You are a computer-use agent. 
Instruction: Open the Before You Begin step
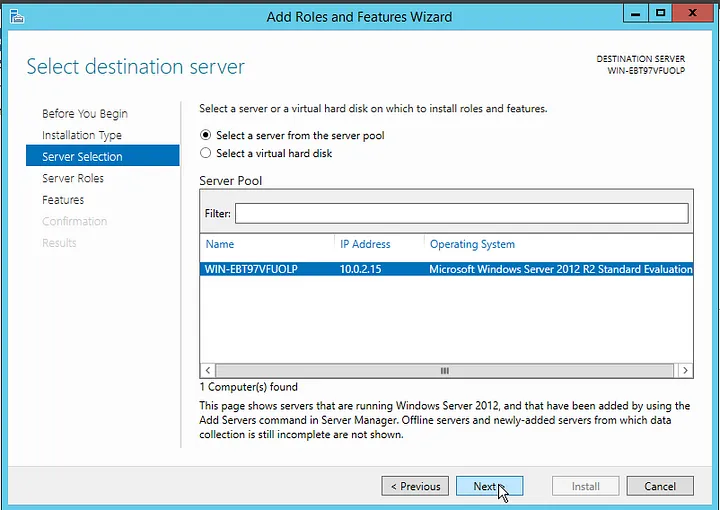[85, 113]
